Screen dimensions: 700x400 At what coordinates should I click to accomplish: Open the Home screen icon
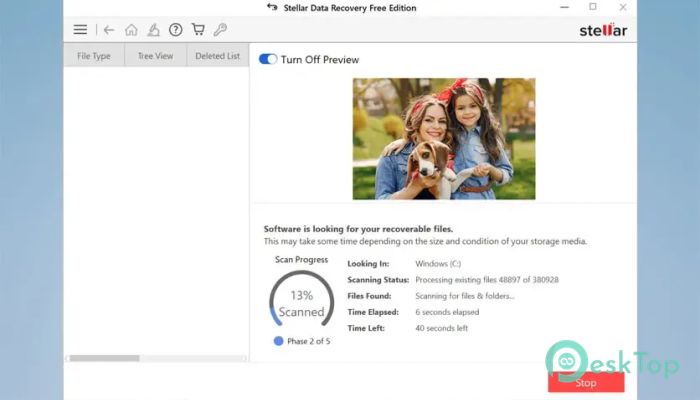(x=131, y=30)
